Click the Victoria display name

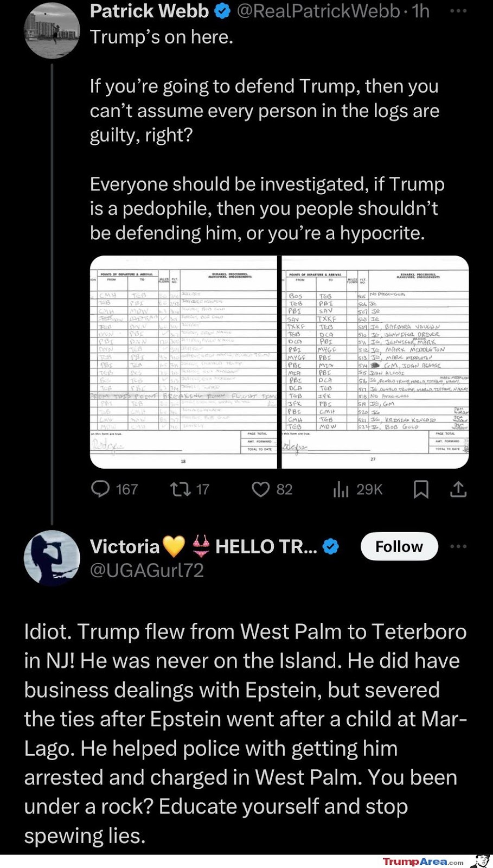click(125, 546)
